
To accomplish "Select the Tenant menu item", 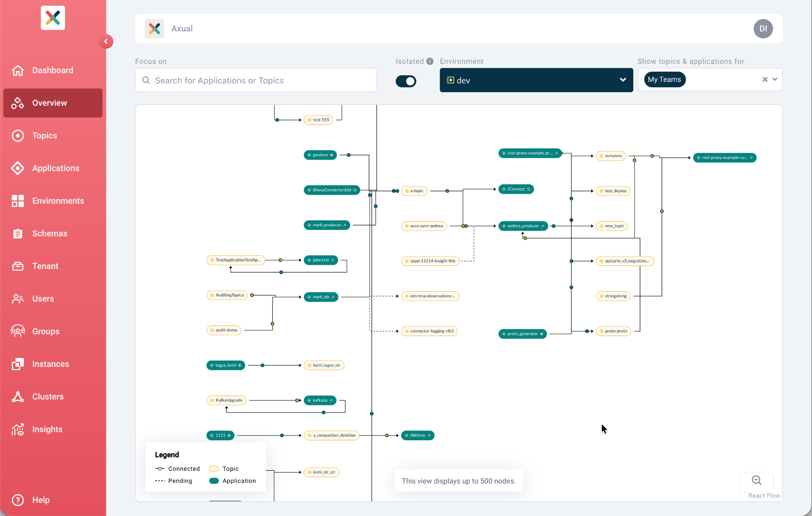I will (45, 266).
